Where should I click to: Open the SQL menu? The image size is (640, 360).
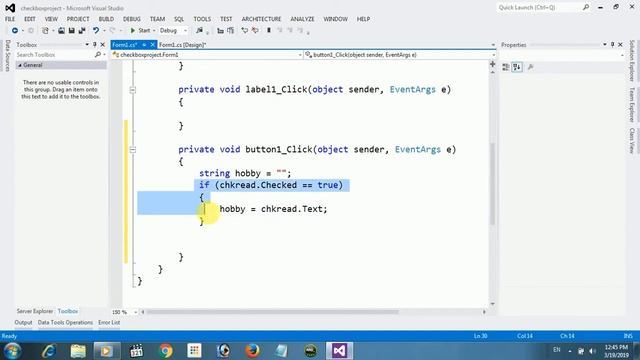[179, 19]
